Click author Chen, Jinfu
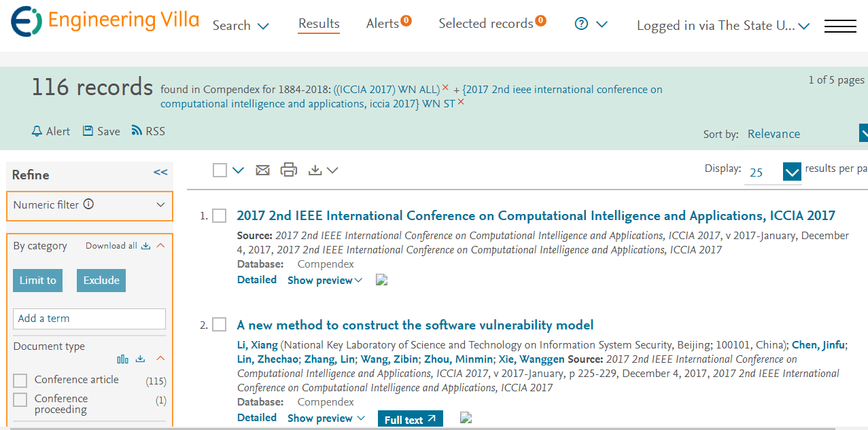This screenshot has width=868, height=430. (x=818, y=345)
